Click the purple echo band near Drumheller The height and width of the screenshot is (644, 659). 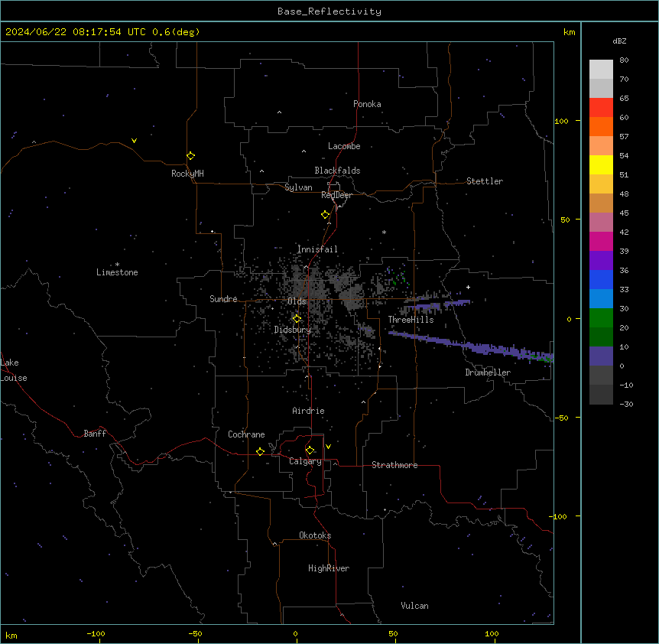471,346
